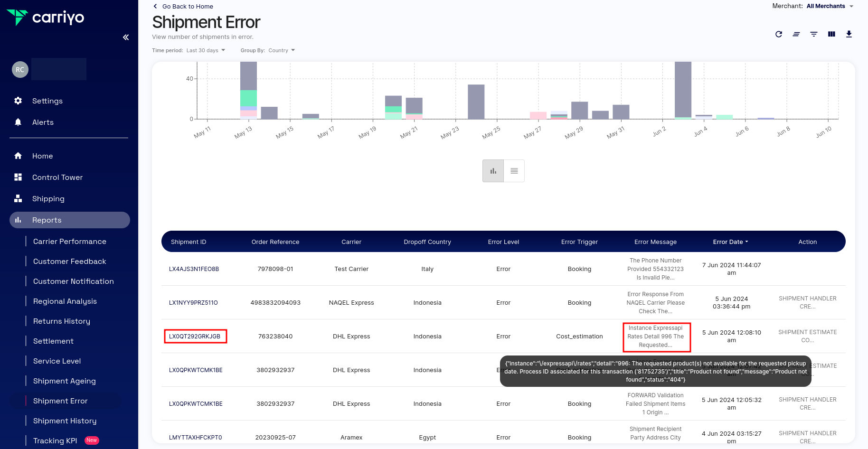Click the filter icon

[x=814, y=34]
